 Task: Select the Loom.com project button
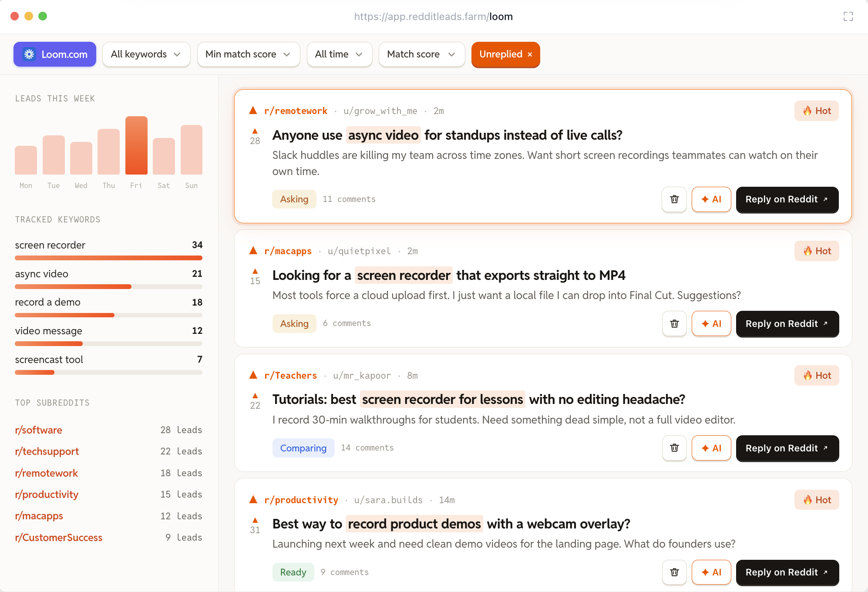[x=55, y=54]
